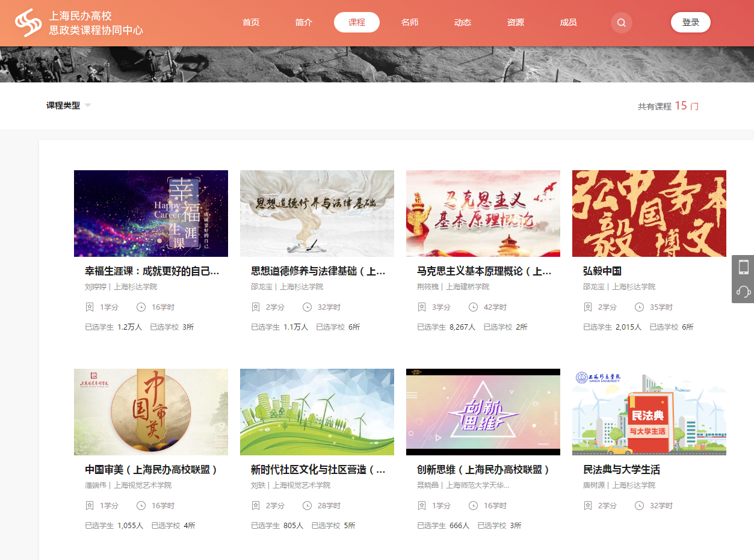Click the 已选学校 5所 text
754x560 pixels.
pyautogui.click(x=333, y=526)
